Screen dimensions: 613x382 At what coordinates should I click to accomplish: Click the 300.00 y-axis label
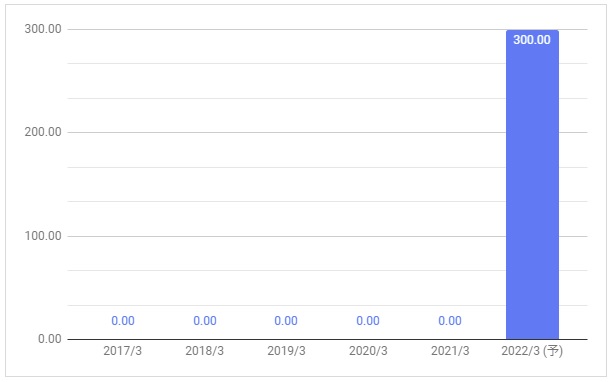(43, 29)
